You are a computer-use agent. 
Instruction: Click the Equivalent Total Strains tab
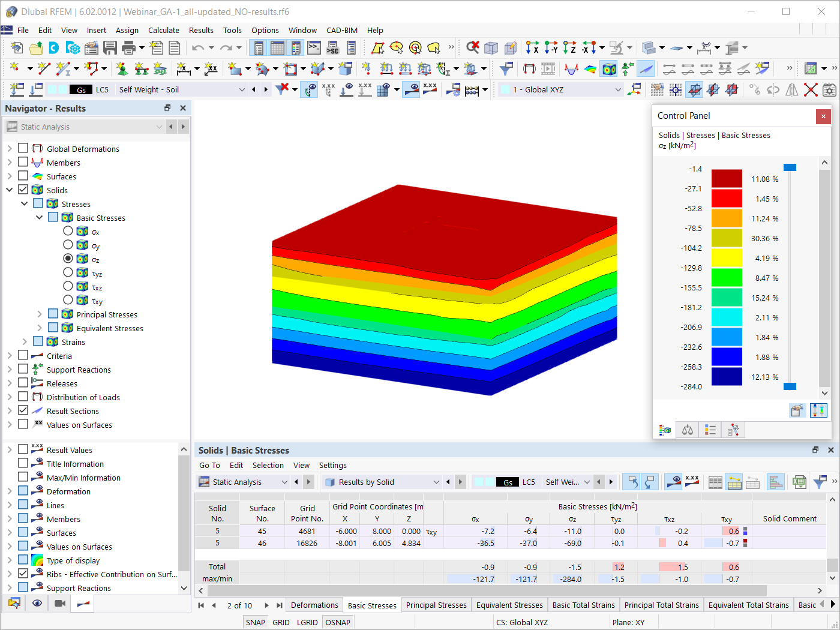pos(749,605)
